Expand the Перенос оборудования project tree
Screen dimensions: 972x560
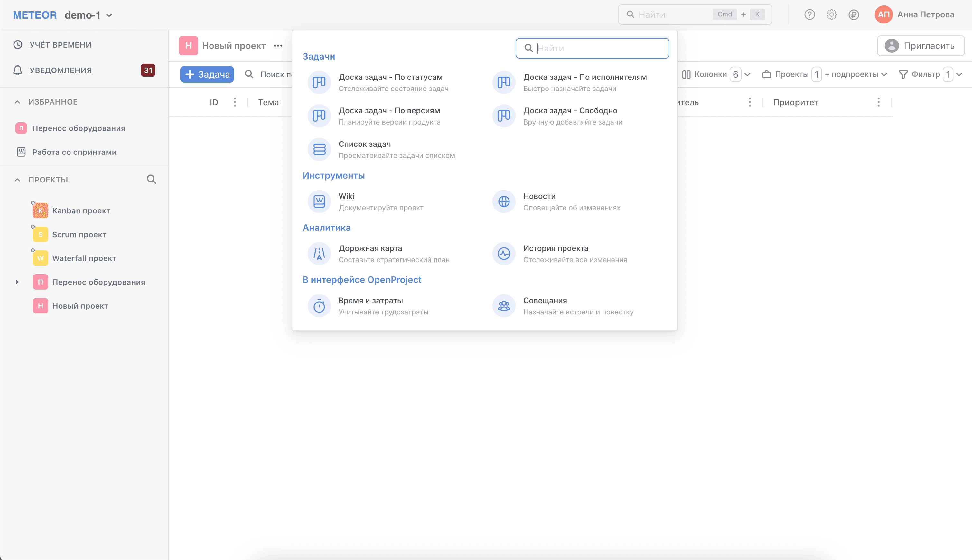point(17,282)
